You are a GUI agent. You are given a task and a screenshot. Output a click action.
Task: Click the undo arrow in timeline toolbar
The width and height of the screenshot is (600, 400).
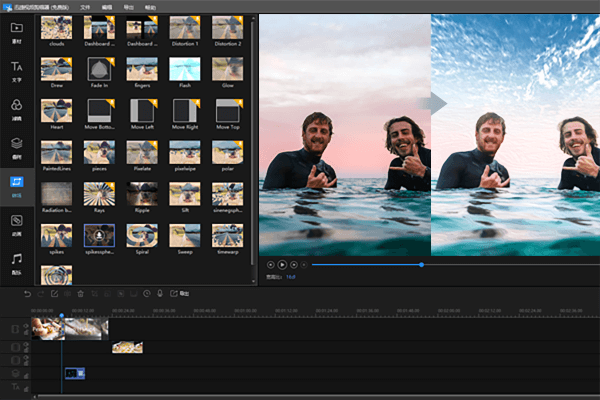27,294
